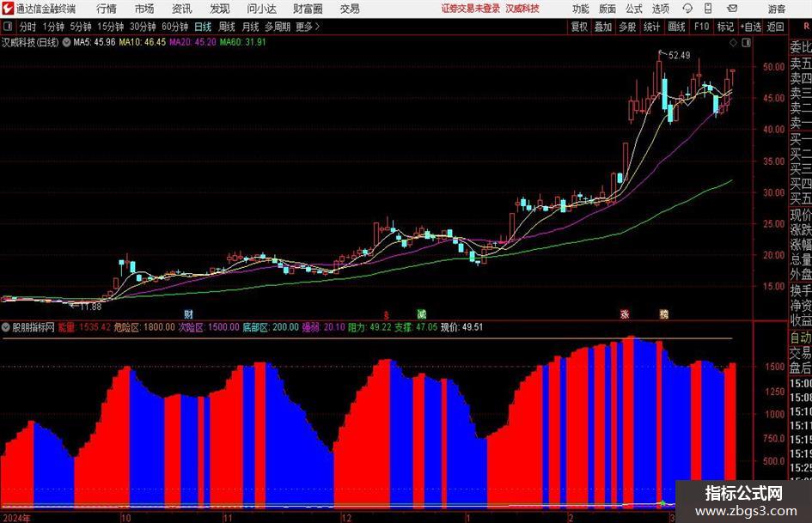Image resolution: width=812 pixels, height=523 pixels.
Task: Open the 选项 menu
Action: pyautogui.click(x=660, y=9)
